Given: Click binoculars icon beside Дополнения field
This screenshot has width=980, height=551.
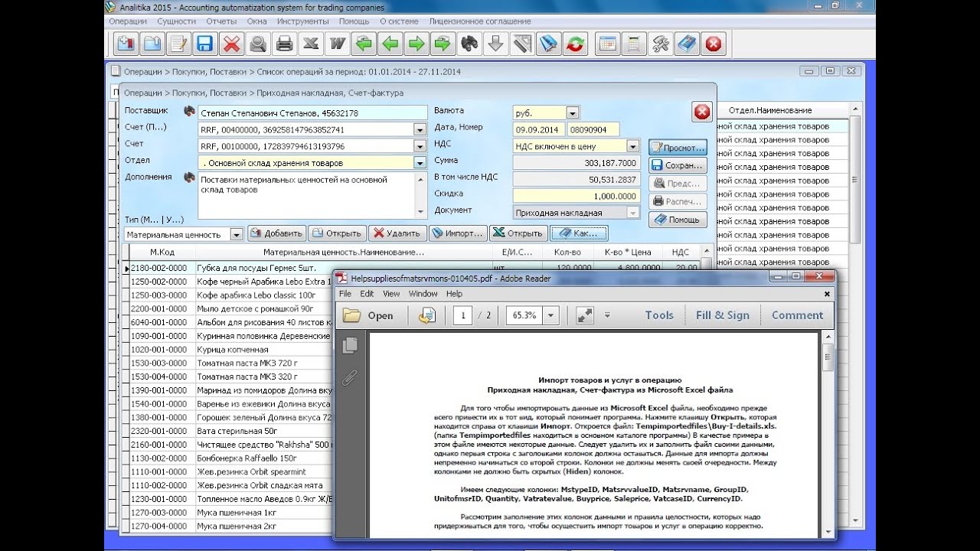Looking at the screenshot, I should [189, 178].
